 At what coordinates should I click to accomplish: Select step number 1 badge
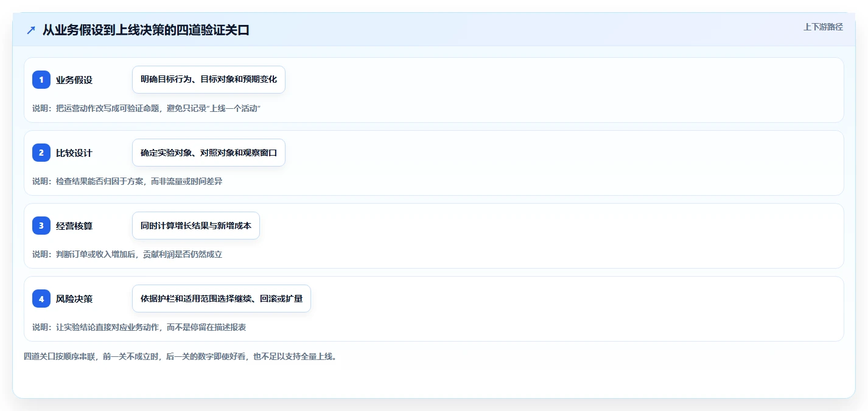(41, 80)
